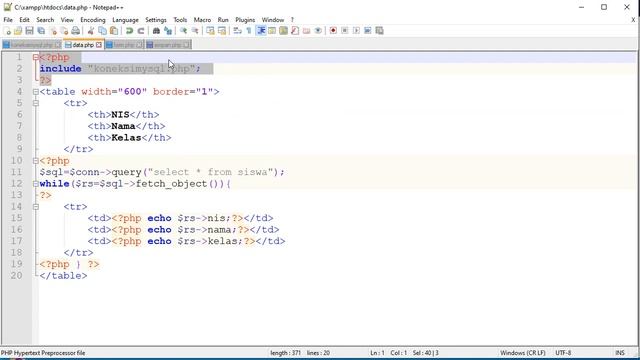The width and height of the screenshot is (640, 360).
Task: Click the UTF-8 encoding status field
Action: pos(563,353)
